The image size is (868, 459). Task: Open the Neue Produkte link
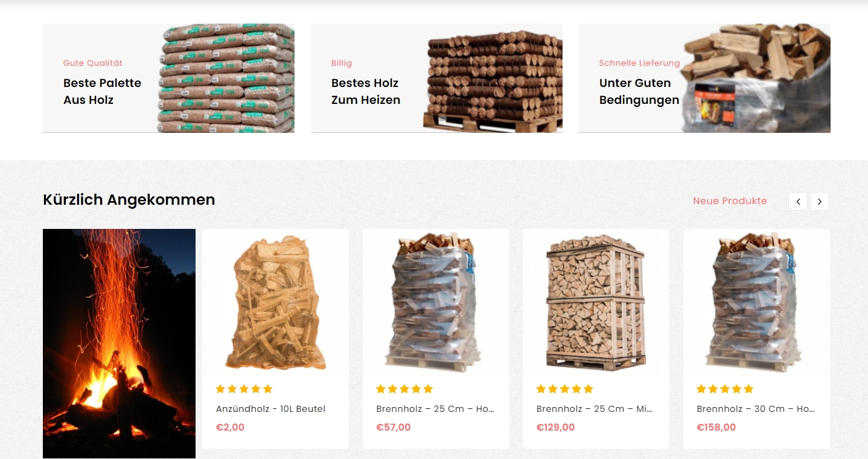pos(730,201)
